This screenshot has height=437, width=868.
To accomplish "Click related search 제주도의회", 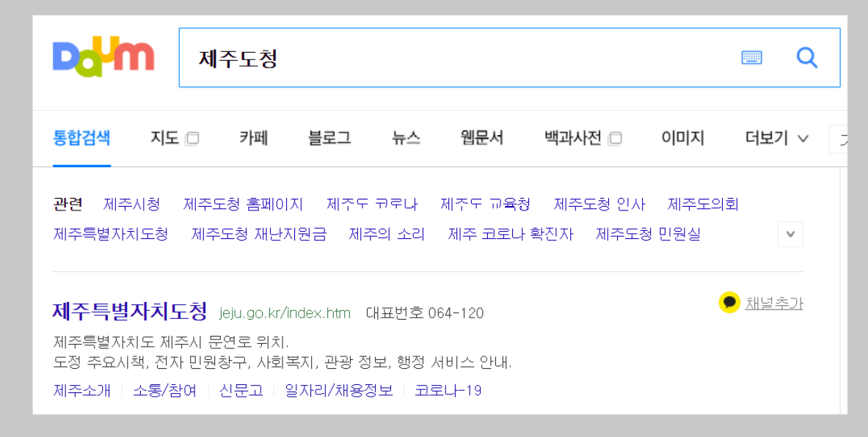I will point(702,204).
